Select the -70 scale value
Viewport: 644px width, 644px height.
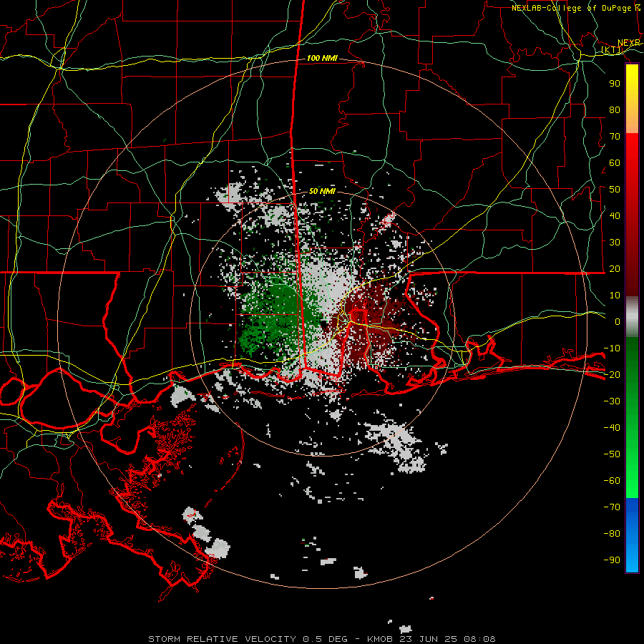point(612,507)
